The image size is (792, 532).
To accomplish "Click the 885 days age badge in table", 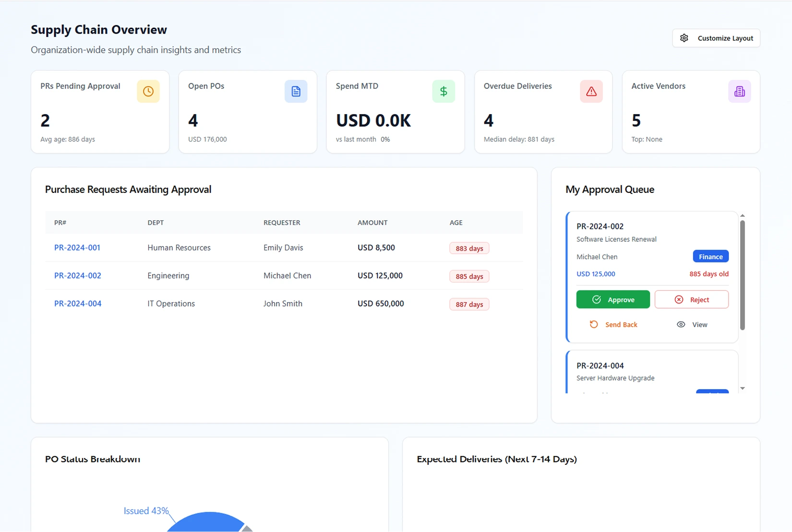I will coord(469,276).
